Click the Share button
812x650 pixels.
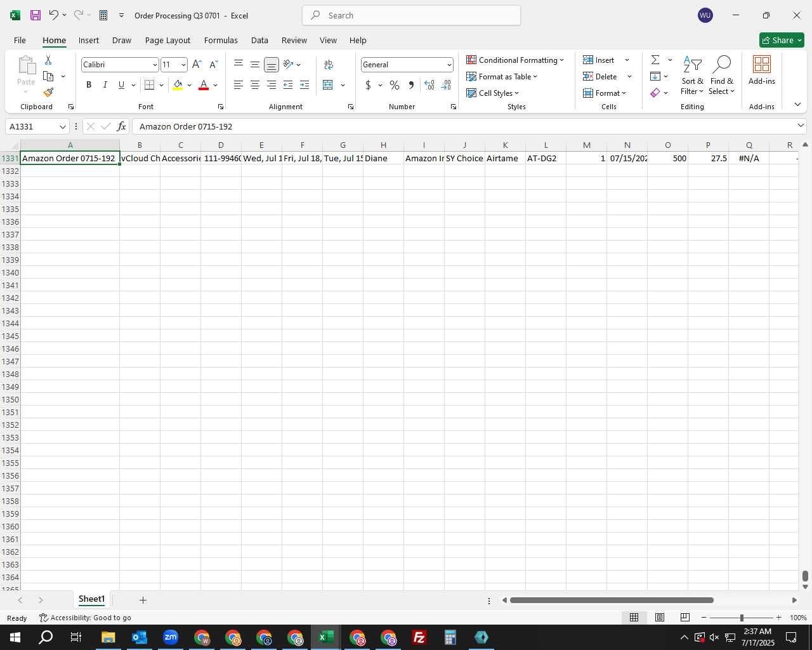point(782,40)
